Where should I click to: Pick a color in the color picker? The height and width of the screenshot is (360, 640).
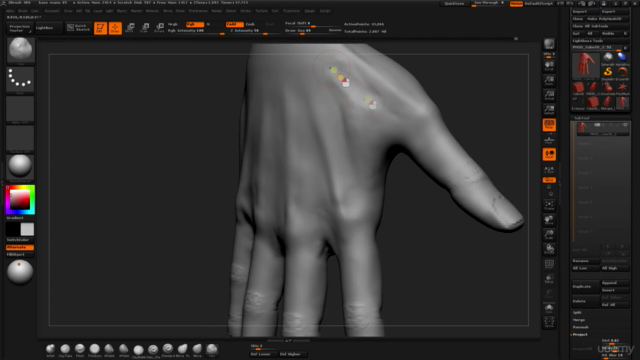click(20, 200)
